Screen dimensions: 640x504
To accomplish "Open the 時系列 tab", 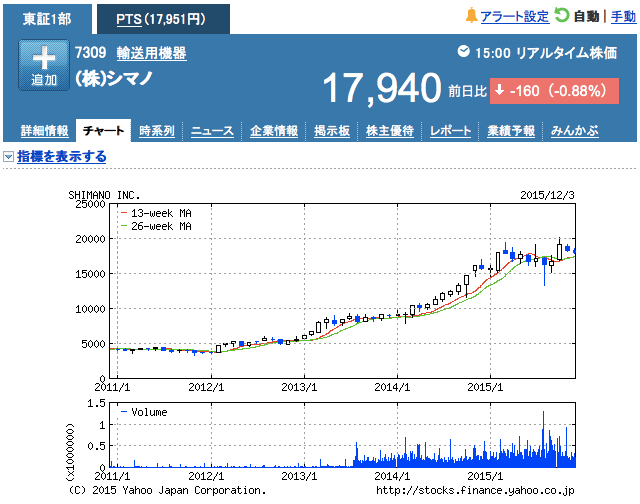I will 157,131.
